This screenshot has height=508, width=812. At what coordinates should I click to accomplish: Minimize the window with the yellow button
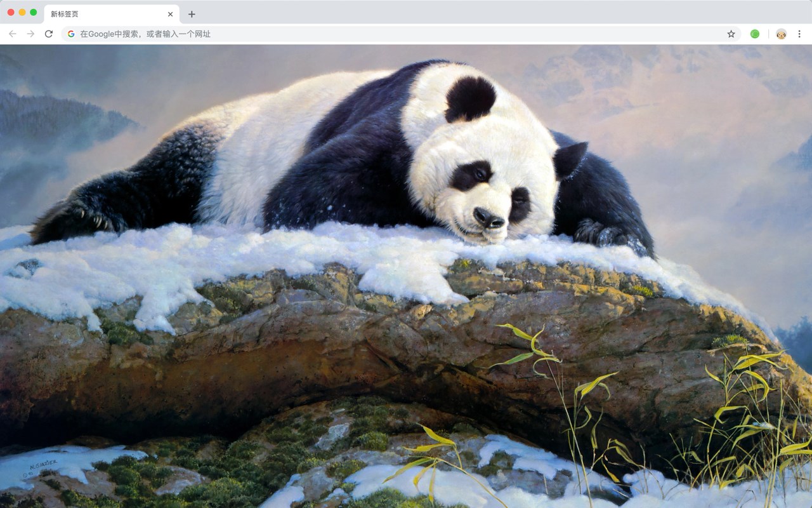click(22, 12)
